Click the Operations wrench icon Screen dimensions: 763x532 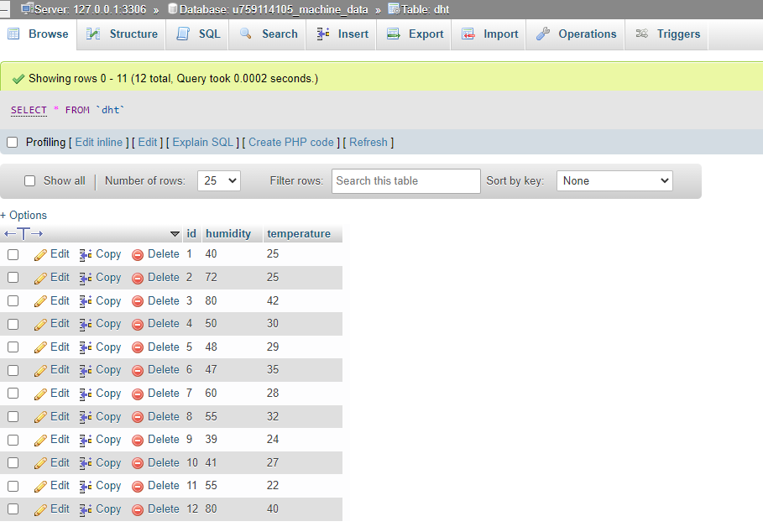[541, 34]
